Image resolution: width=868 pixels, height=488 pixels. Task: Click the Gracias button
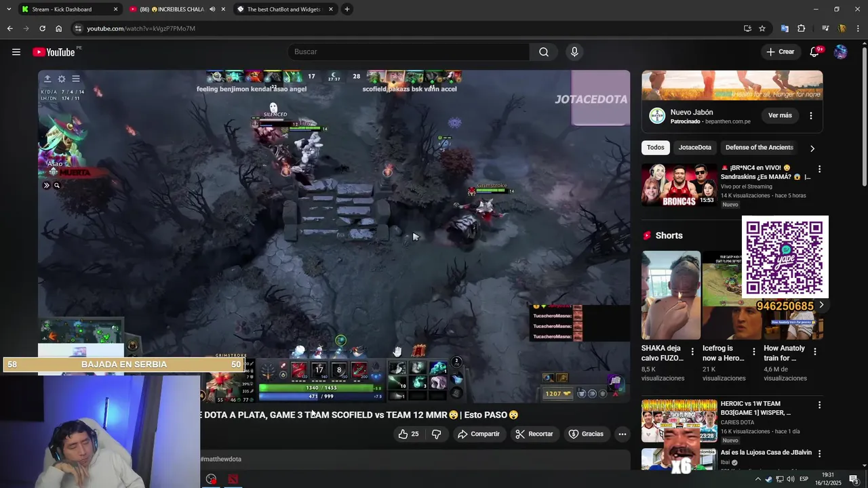(x=586, y=434)
